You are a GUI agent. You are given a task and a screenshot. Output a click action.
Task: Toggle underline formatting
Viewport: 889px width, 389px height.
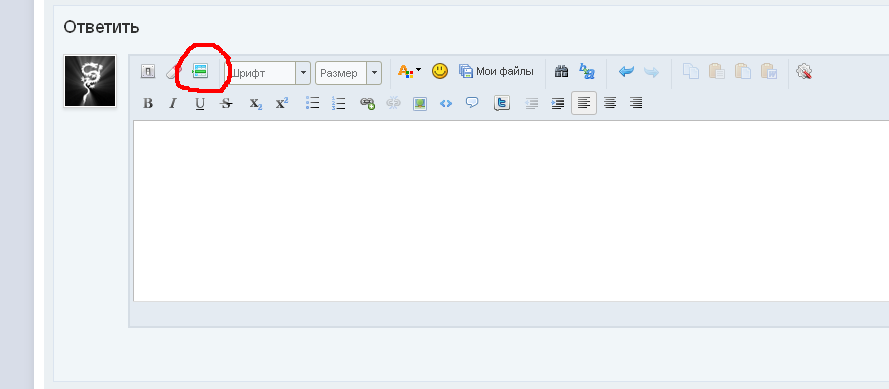200,103
